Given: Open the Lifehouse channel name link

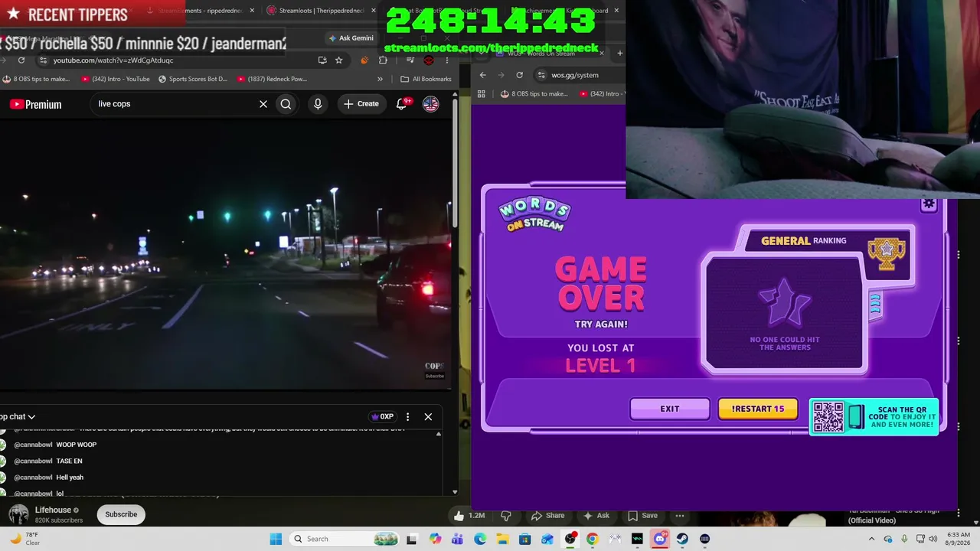Looking at the screenshot, I should coord(53,510).
